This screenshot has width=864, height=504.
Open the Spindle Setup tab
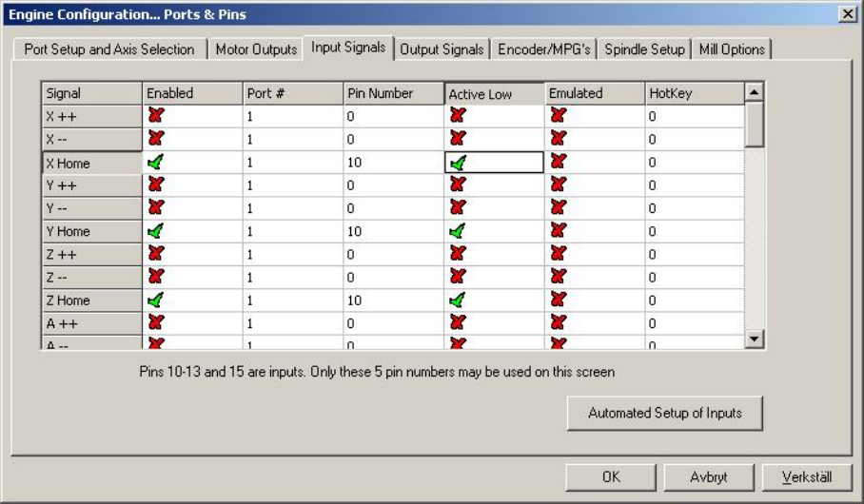pyautogui.click(x=645, y=49)
